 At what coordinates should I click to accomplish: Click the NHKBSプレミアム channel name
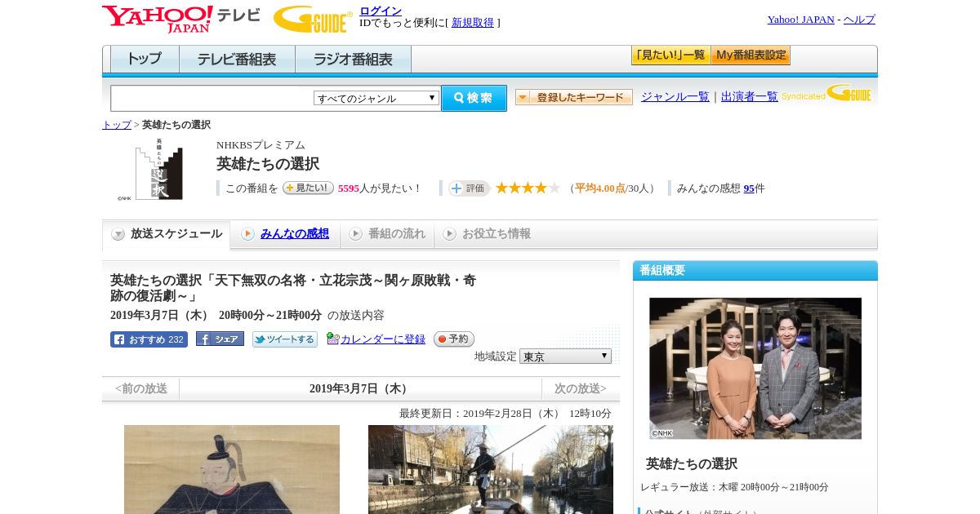click(x=261, y=145)
